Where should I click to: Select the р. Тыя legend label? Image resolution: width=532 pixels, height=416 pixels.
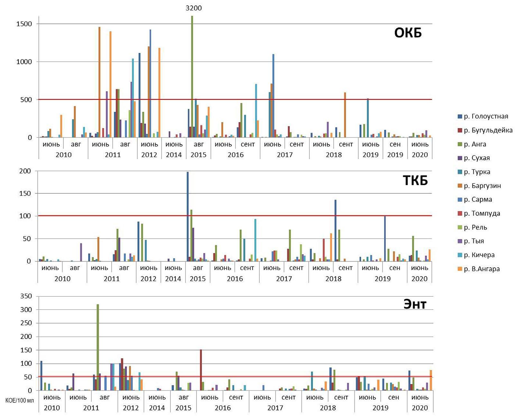tap(474, 241)
